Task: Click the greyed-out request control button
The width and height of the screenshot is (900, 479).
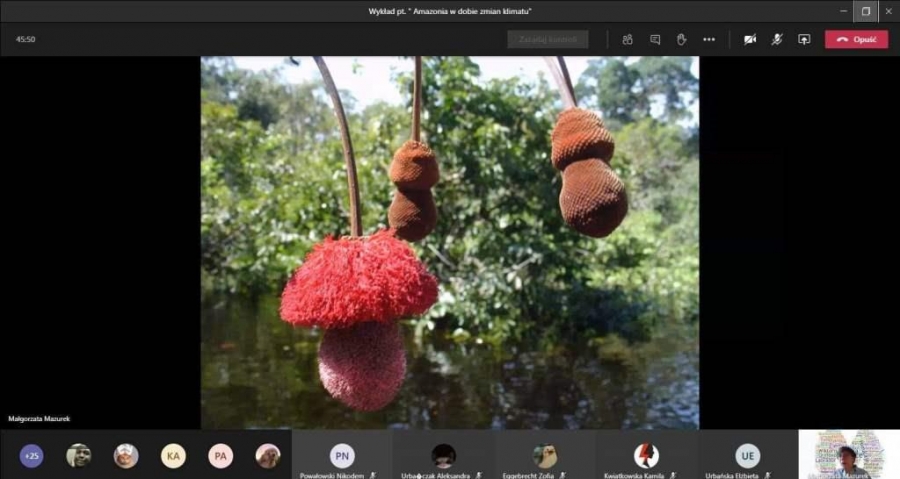Action: pyautogui.click(x=547, y=40)
